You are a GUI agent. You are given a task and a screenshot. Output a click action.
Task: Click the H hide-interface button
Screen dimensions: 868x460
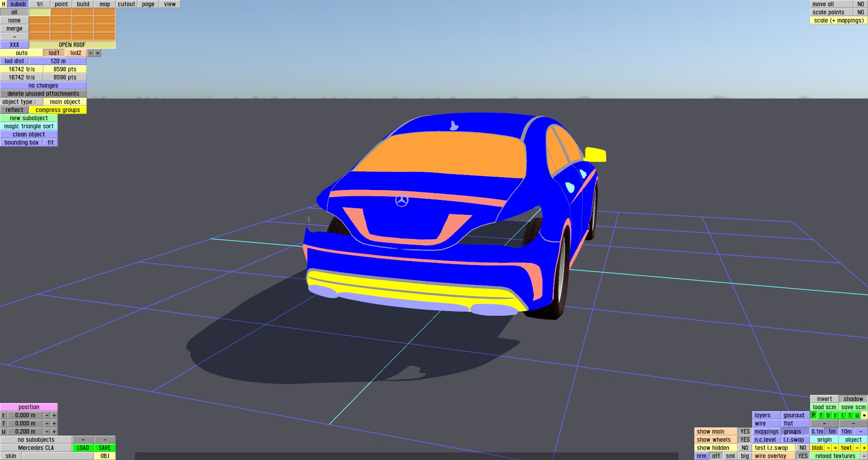tap(4, 4)
